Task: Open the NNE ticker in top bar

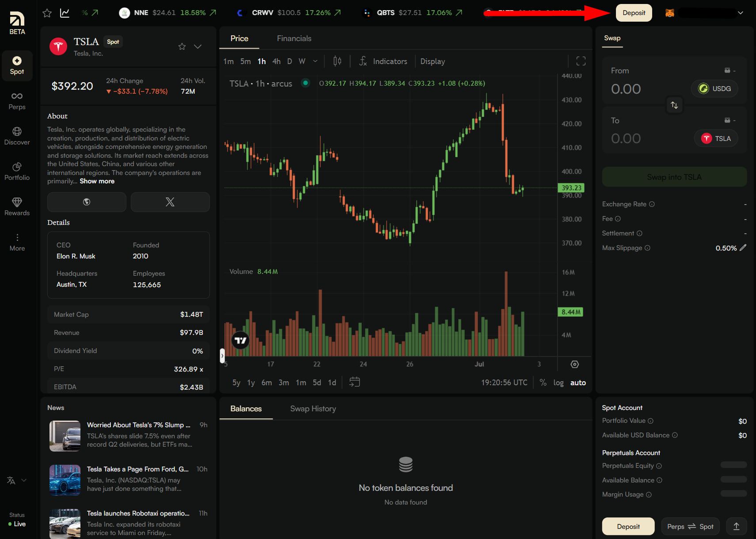Action: tap(168, 13)
